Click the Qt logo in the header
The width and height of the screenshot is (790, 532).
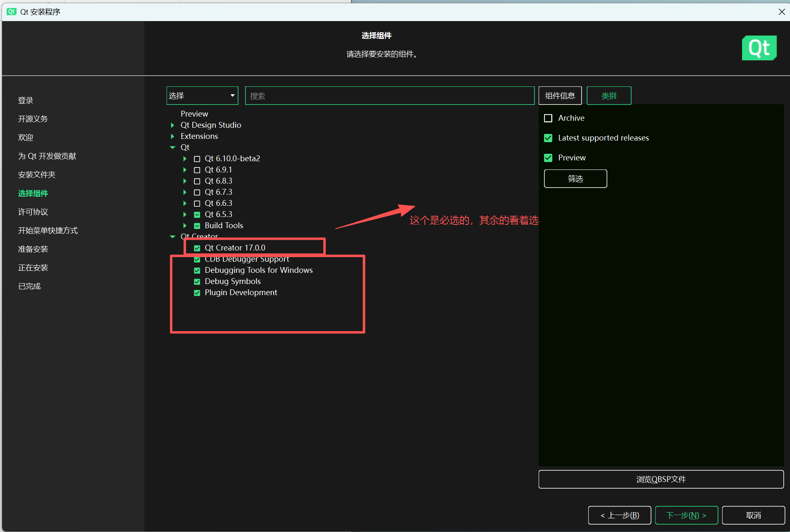click(759, 48)
